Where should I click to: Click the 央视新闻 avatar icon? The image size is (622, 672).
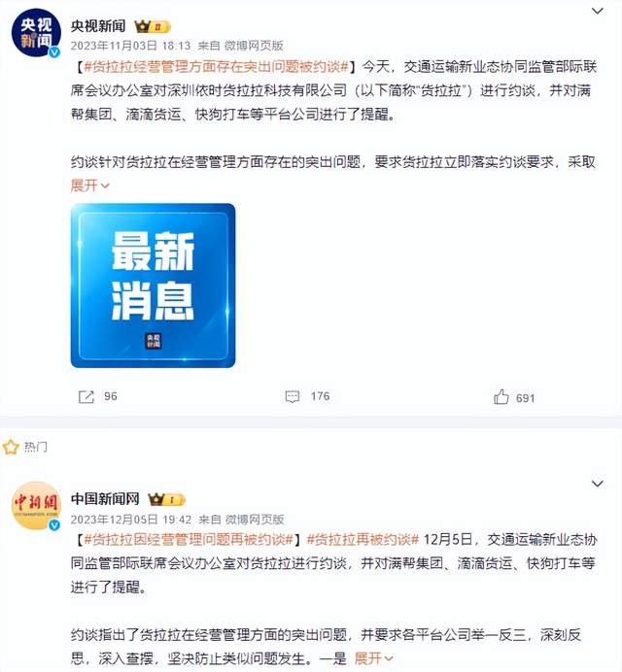(36, 33)
